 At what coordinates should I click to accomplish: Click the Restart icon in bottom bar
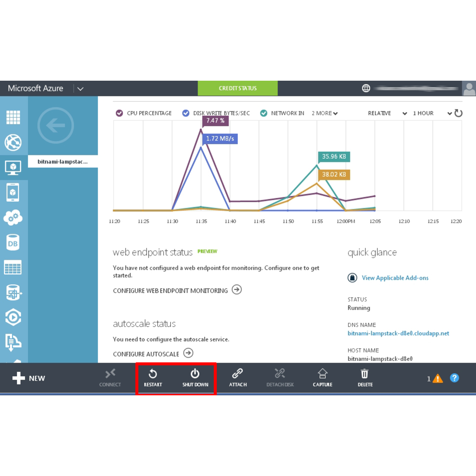153,374
